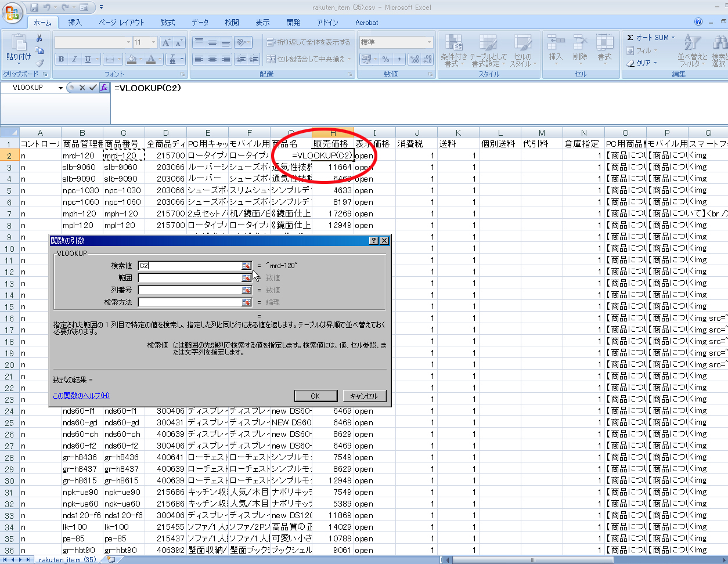Expand the Name Box dropdown beside VLOOKUP
The width and height of the screenshot is (728, 564).
(x=60, y=88)
